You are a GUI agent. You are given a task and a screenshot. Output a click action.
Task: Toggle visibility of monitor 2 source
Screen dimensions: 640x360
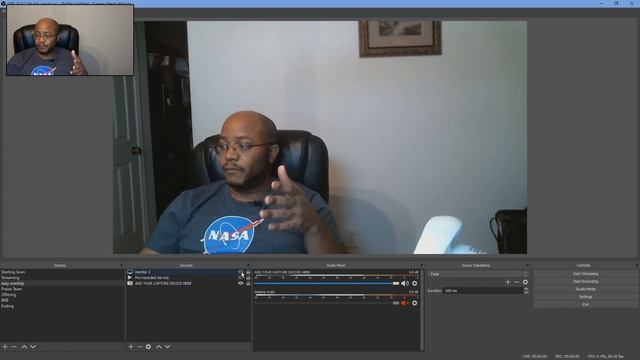241,272
